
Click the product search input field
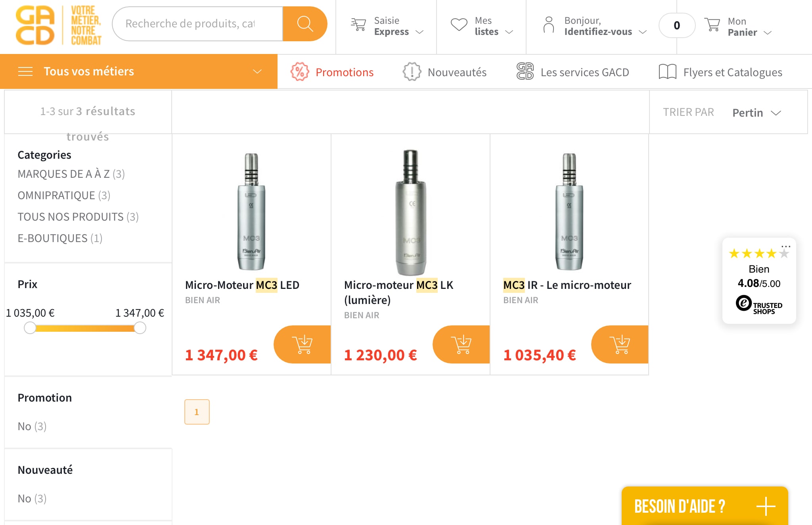(x=197, y=24)
